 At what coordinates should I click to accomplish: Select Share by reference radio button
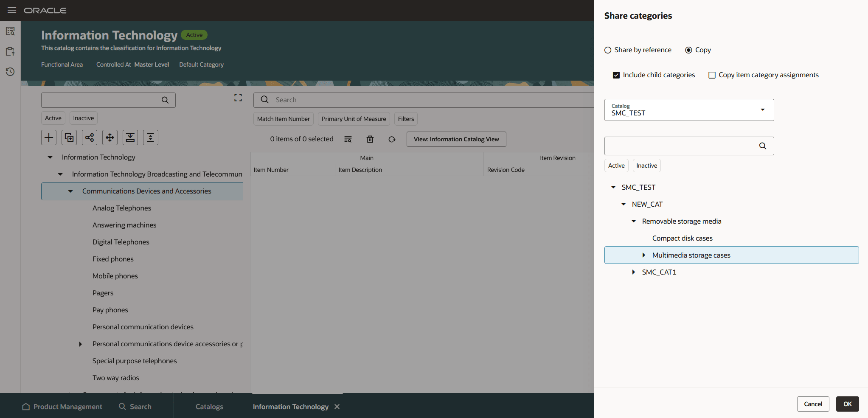[608, 50]
